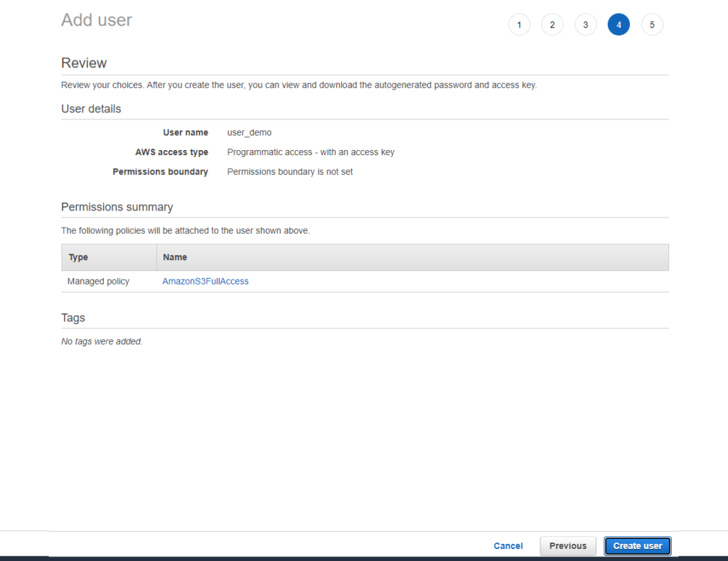Click the Name column header
The image size is (728, 561).
(175, 257)
